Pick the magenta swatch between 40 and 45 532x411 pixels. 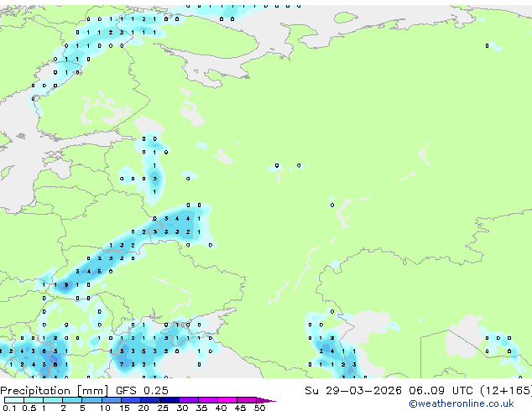coord(227,400)
